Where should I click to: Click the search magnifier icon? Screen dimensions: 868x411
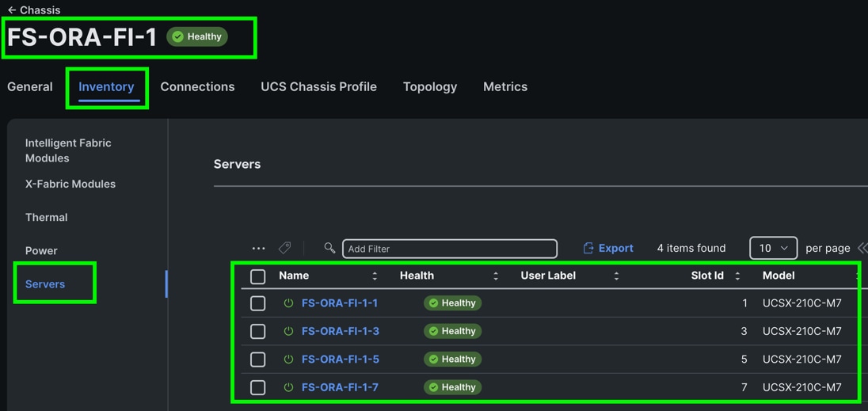(x=329, y=248)
